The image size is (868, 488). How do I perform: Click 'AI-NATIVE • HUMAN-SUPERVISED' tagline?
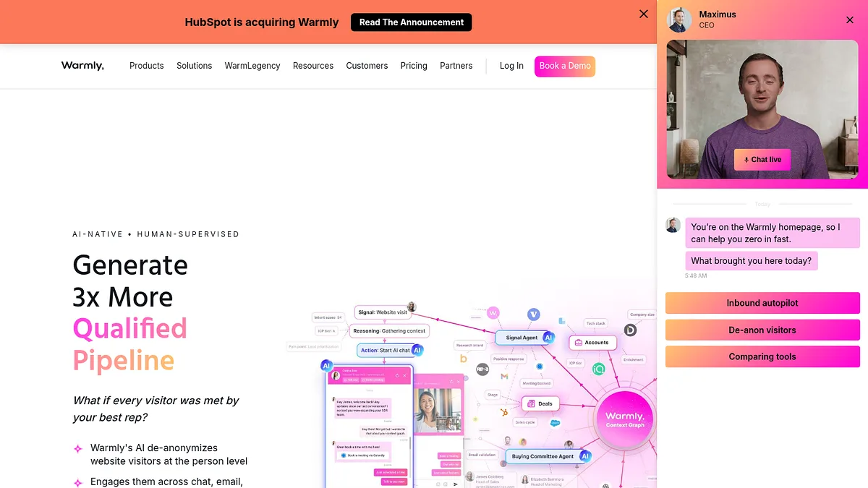point(156,234)
